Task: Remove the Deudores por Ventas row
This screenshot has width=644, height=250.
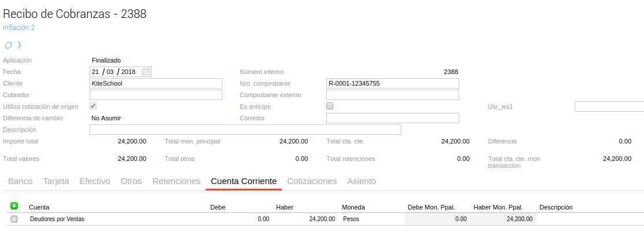Action: [14, 219]
